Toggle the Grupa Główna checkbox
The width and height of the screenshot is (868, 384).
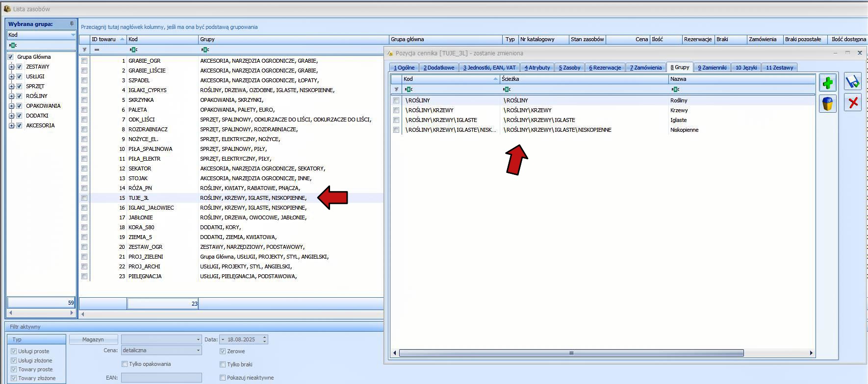click(11, 57)
